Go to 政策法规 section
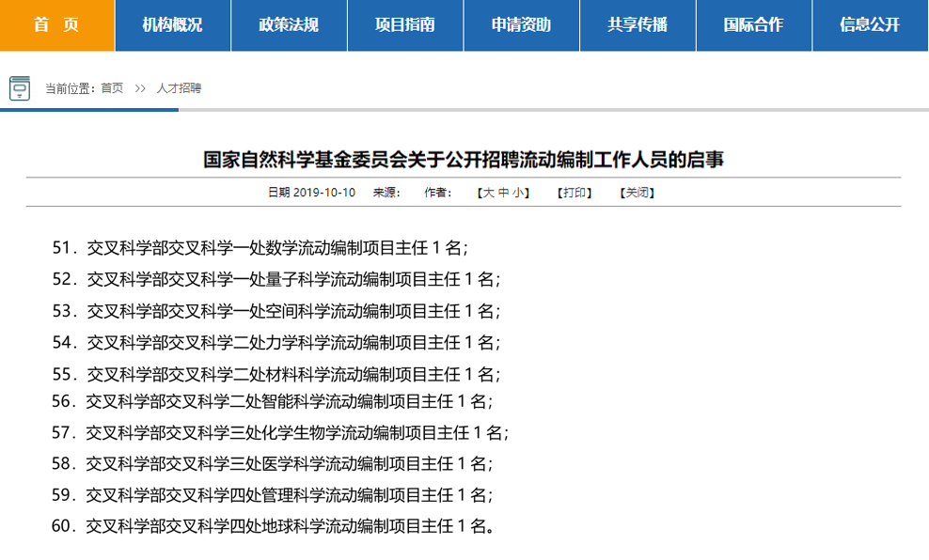This screenshot has width=929, height=560. (x=289, y=25)
